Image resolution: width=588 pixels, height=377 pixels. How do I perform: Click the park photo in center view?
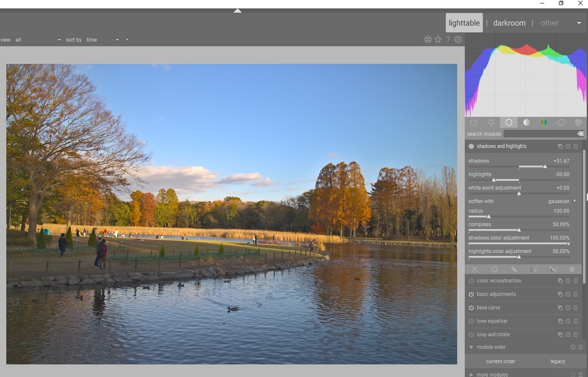coord(232,214)
